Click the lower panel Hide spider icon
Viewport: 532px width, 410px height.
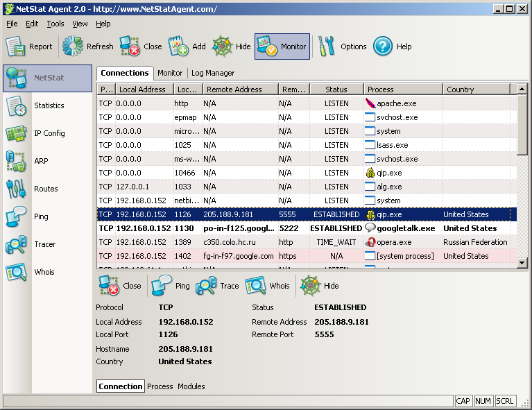[310, 286]
